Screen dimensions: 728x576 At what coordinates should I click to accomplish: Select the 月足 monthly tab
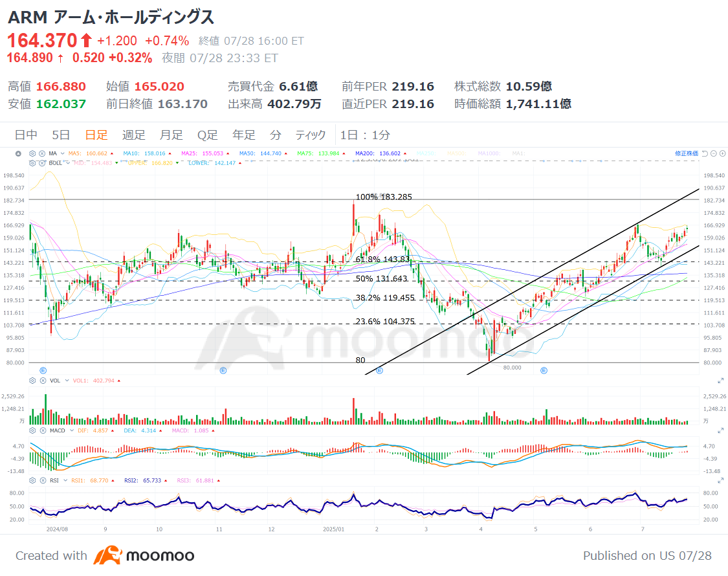coord(171,135)
